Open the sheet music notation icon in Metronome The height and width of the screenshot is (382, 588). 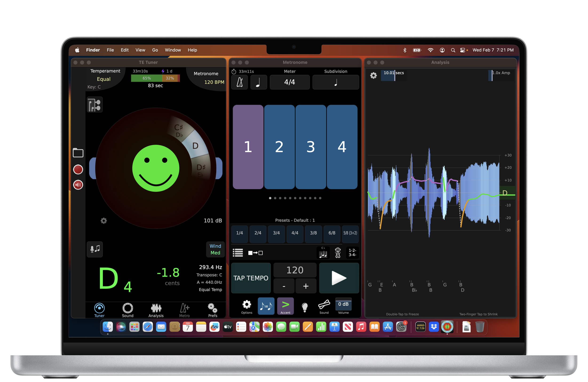pos(323,253)
